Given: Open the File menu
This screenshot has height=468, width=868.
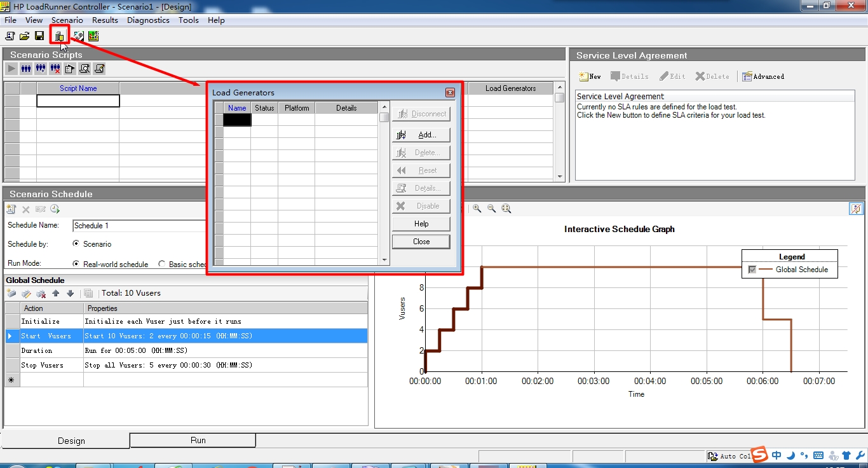Looking at the screenshot, I should point(10,20).
